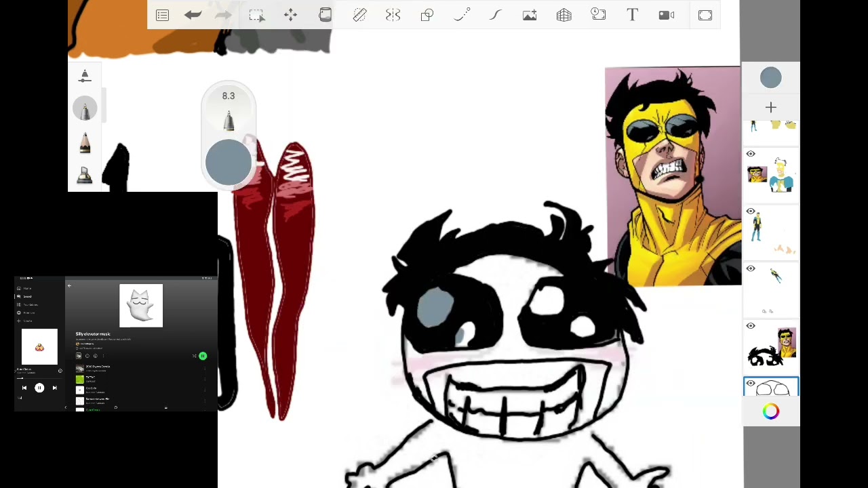The width and height of the screenshot is (868, 488).
Task: Turn on Predictive Stroke tool
Action: (x=461, y=15)
